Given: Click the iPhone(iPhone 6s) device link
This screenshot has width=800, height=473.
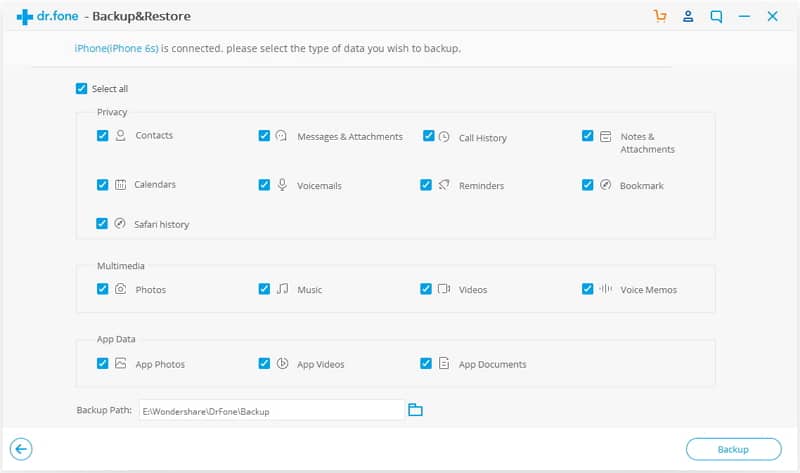Looking at the screenshot, I should tap(116, 48).
